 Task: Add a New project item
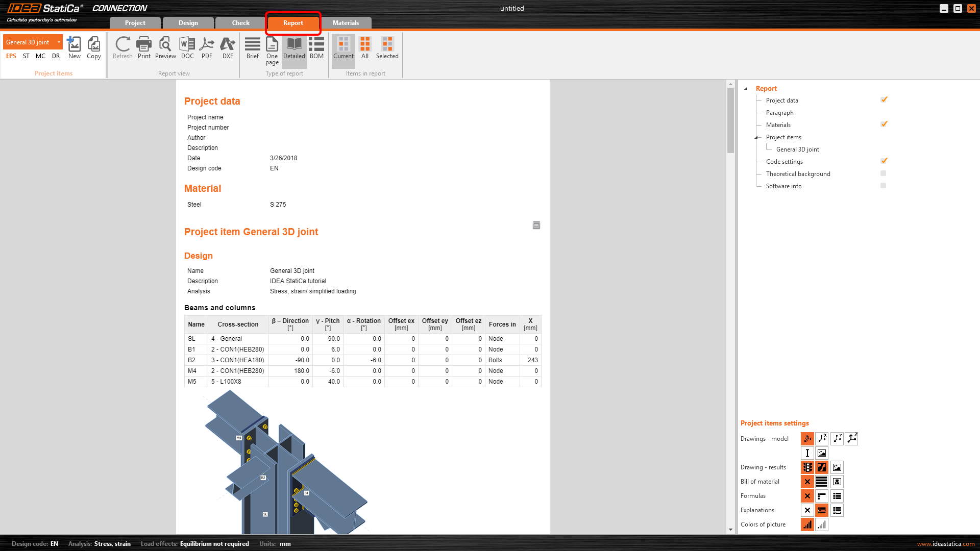tap(75, 48)
